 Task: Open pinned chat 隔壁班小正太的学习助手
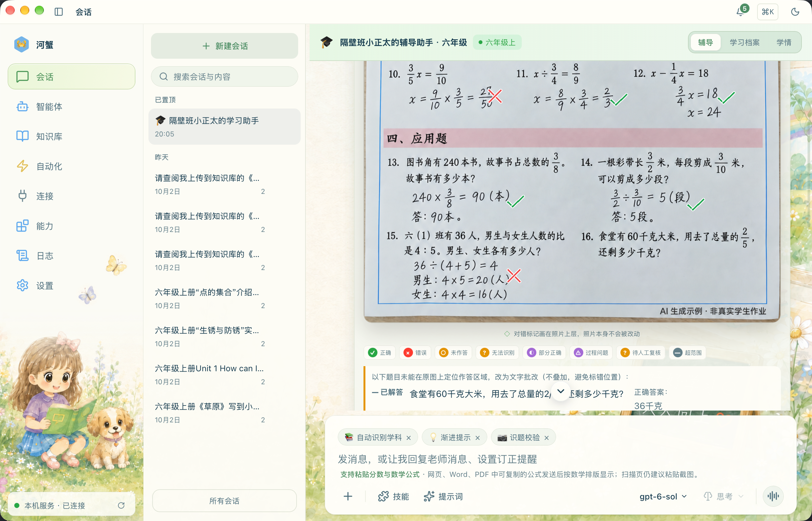coord(224,127)
